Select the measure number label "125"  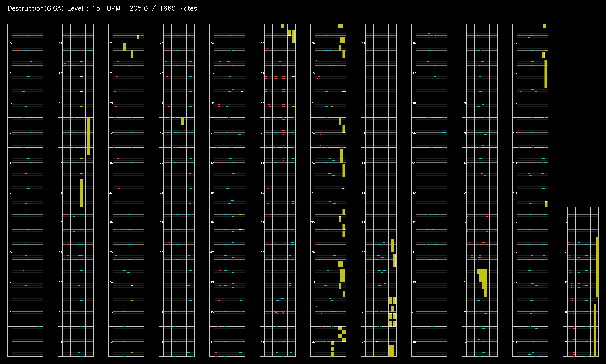pos(566,223)
